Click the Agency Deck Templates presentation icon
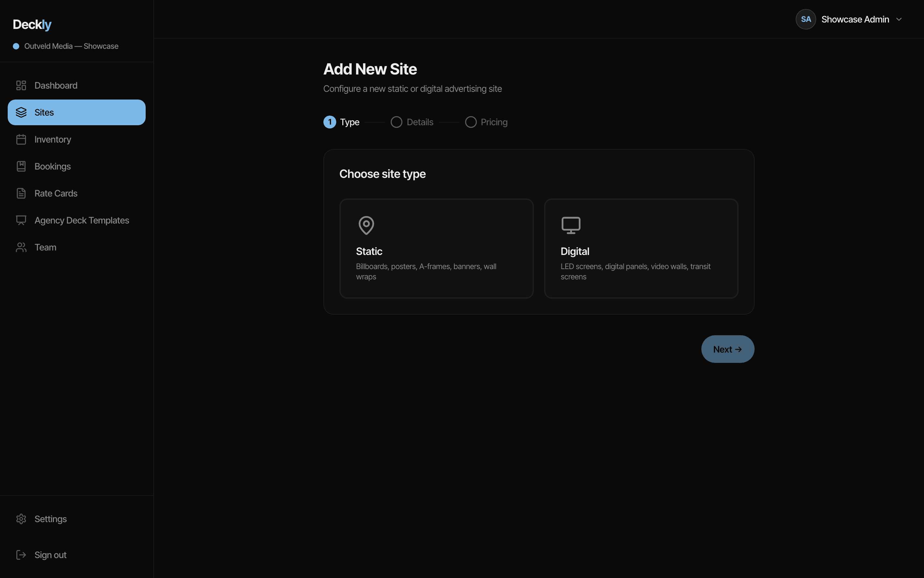Image resolution: width=924 pixels, height=578 pixels. [21, 221]
